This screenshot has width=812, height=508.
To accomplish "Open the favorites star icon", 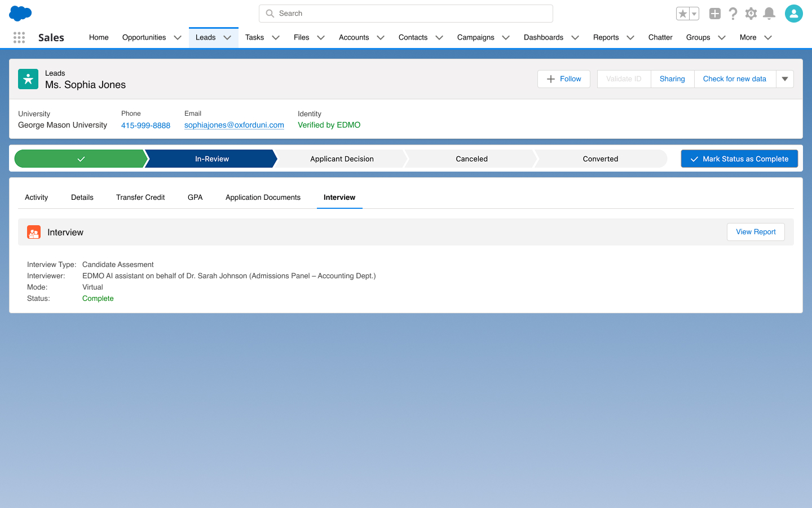I will tap(683, 14).
